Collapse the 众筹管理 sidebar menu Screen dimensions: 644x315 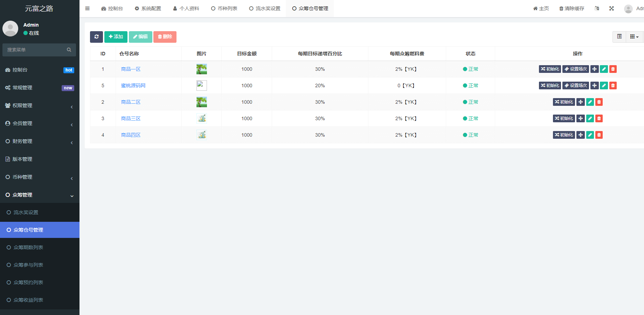pos(40,195)
